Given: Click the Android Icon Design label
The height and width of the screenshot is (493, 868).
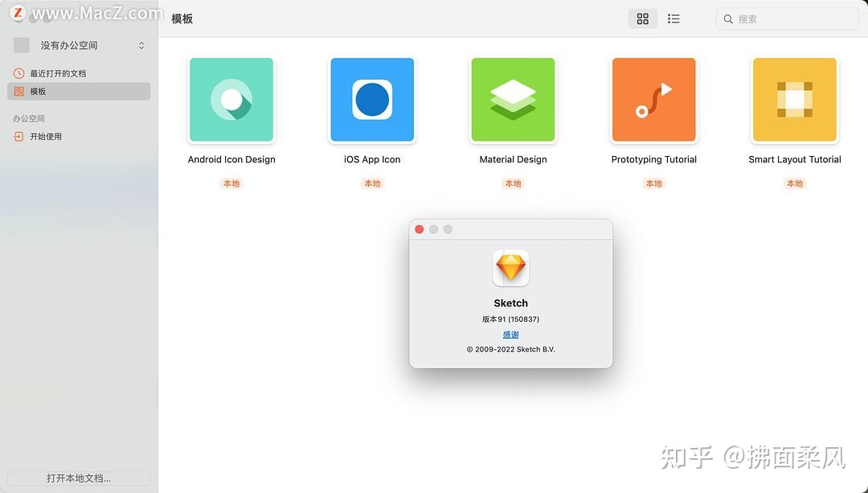Looking at the screenshot, I should tap(231, 159).
